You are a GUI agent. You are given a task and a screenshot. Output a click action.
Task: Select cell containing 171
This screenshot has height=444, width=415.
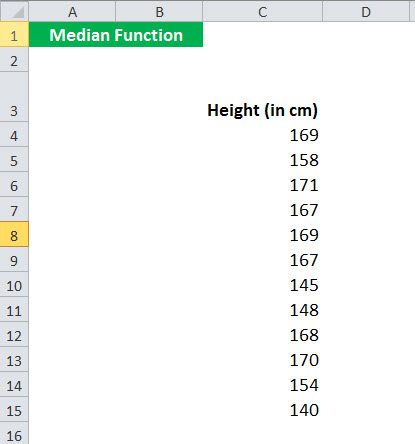tap(263, 184)
